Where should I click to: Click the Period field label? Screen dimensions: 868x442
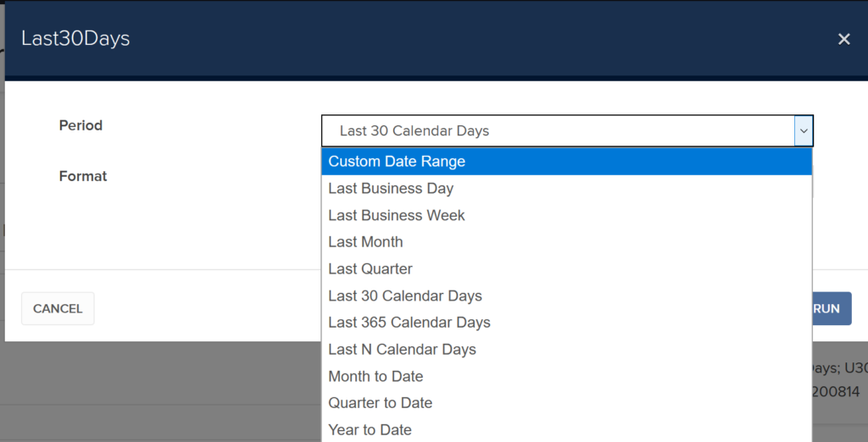point(81,125)
